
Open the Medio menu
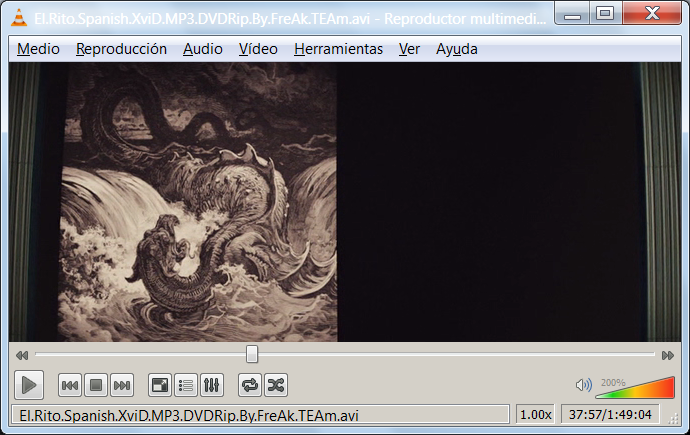pyautogui.click(x=38, y=49)
